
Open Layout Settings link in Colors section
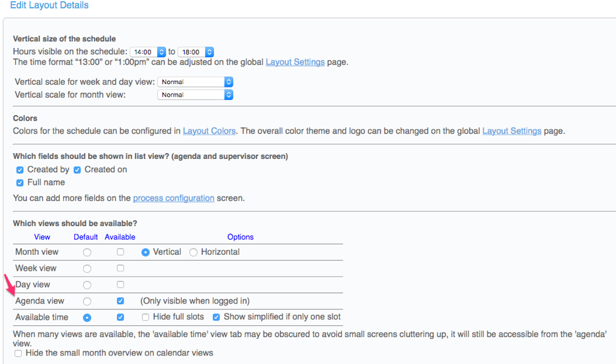point(511,131)
